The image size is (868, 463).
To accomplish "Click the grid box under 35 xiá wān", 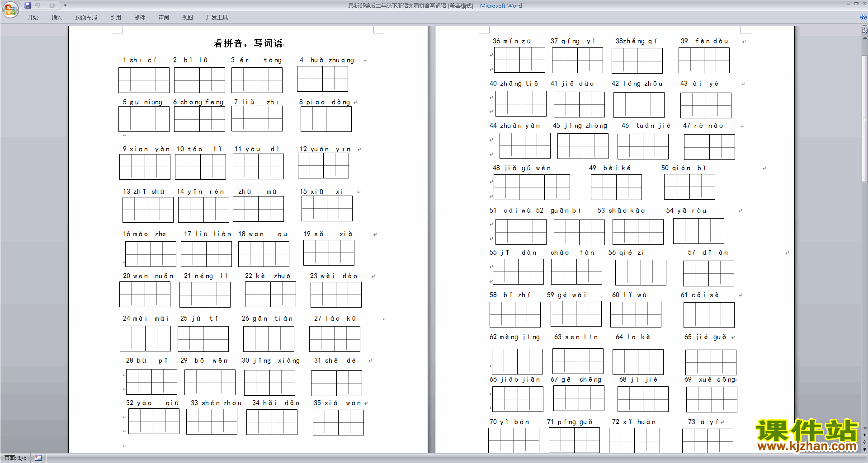I will tap(338, 422).
